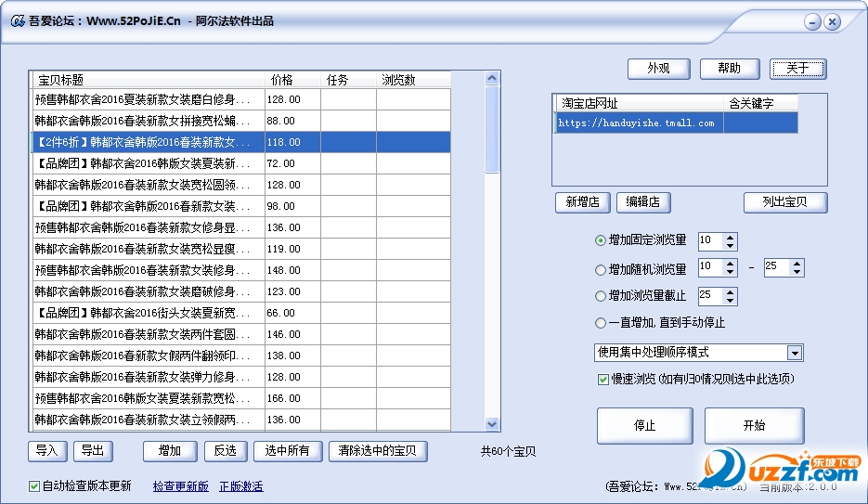Select the 【品牌团】 item priced 72.00

[242, 163]
